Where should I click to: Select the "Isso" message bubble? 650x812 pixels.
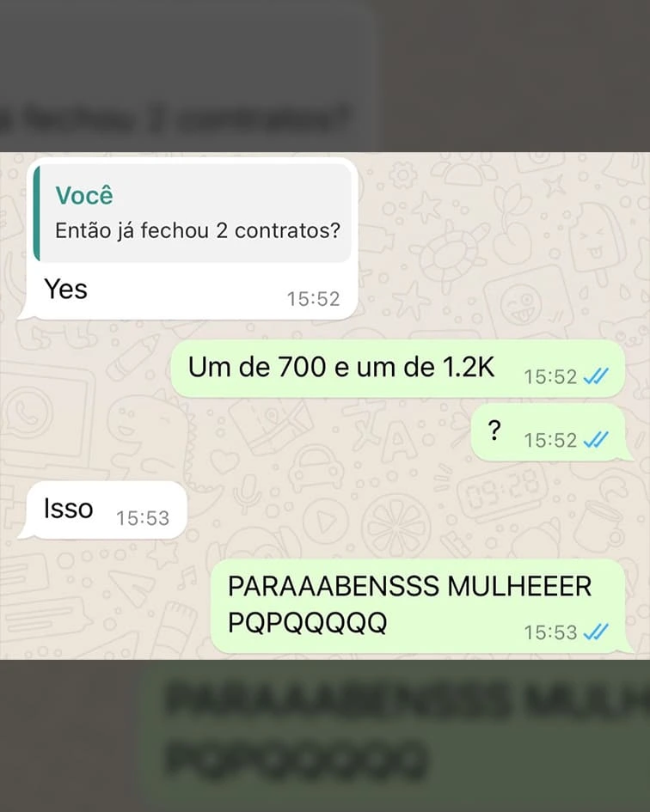[x=102, y=510]
